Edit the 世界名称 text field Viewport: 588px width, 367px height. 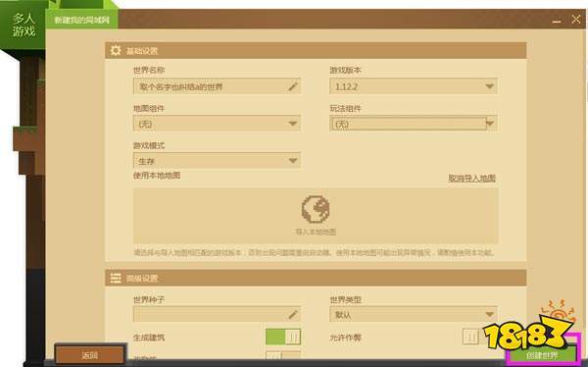217,86
